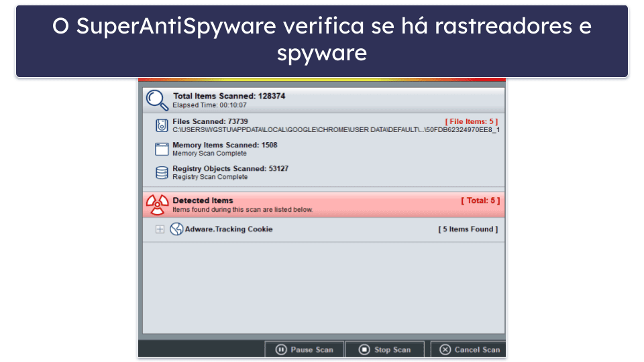Click the Files Scanned disk icon
Viewport: 644px width, 362px height.
pos(162,125)
